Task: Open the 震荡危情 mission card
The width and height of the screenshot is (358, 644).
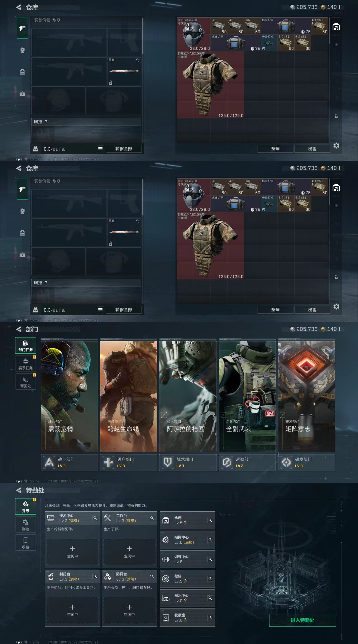Action: click(x=69, y=396)
